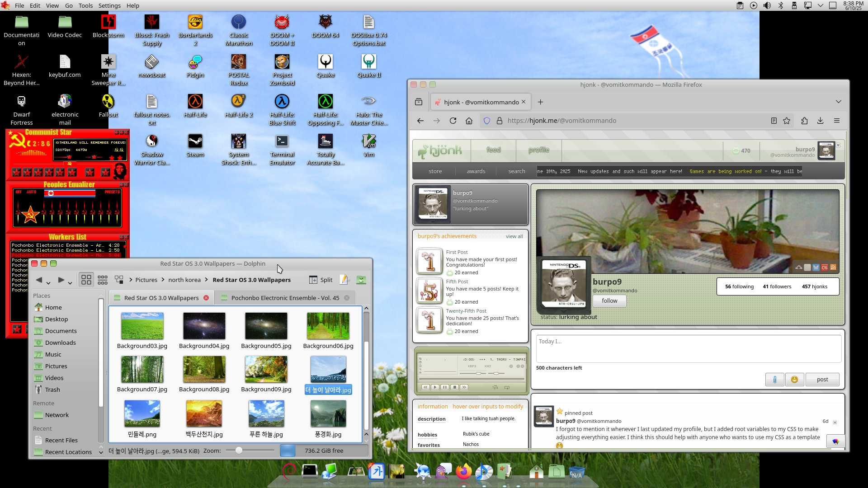Open the hjonk profile tab
This screenshot has height=488, width=868.
(x=539, y=150)
